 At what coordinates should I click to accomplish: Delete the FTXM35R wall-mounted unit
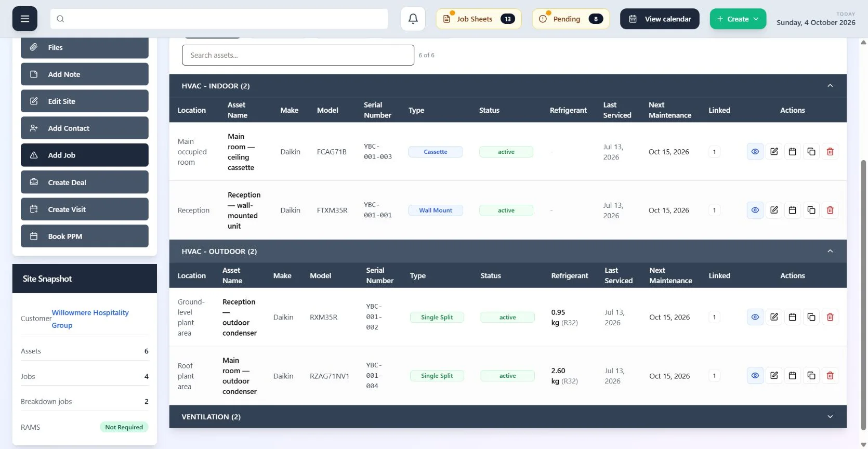point(830,210)
